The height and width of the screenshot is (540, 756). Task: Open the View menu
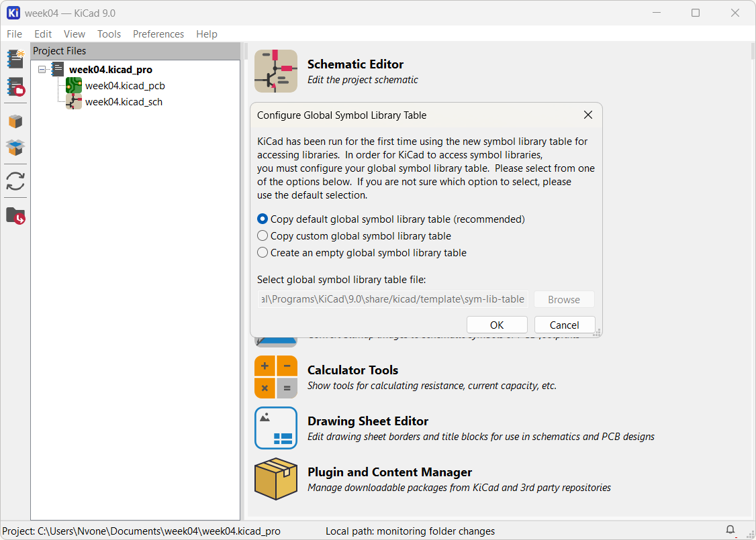[x=75, y=34]
